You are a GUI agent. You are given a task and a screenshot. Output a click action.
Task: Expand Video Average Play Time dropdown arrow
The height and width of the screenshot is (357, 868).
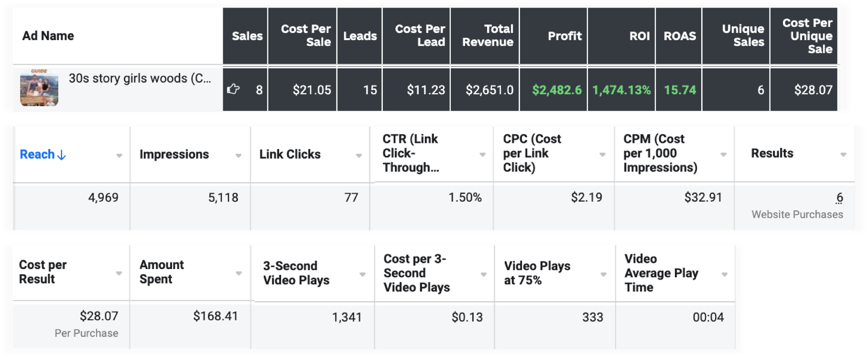(725, 274)
